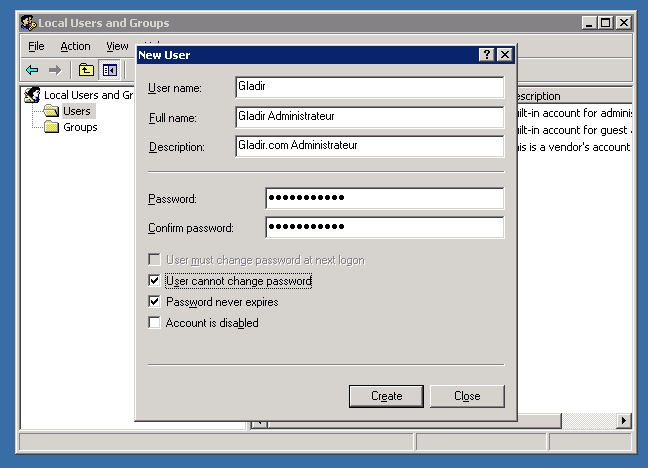Screen dimensions: 648x468
Task: Click the horizontal scrollbar right arrow
Action: click(624, 421)
